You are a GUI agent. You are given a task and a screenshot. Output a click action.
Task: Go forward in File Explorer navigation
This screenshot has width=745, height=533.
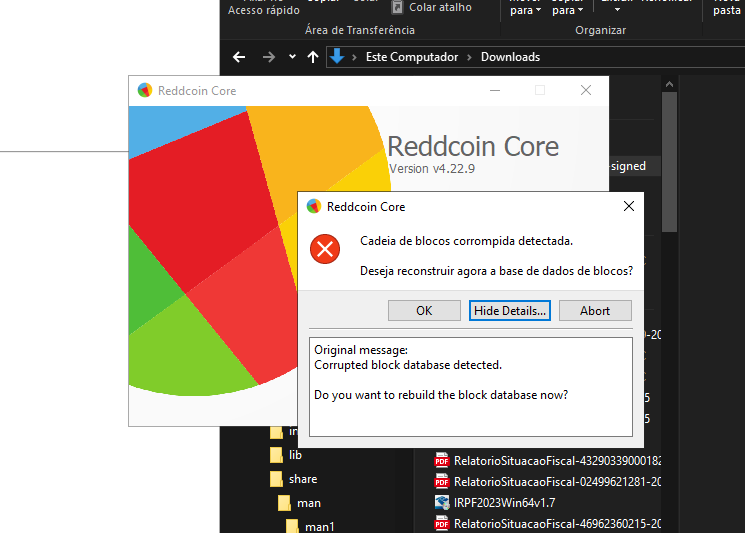point(268,57)
